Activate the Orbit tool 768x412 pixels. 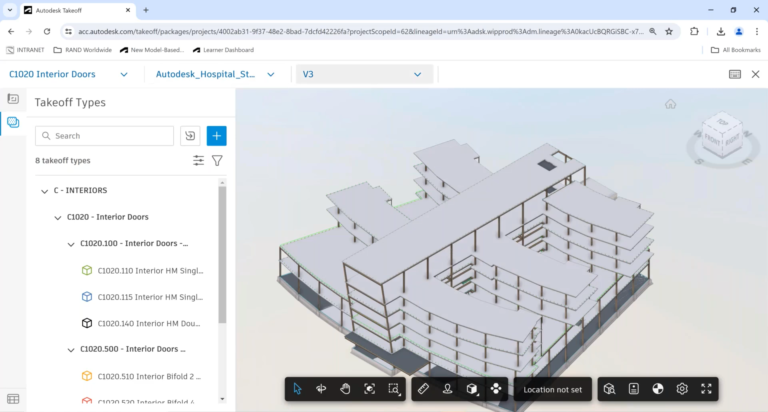(x=321, y=389)
